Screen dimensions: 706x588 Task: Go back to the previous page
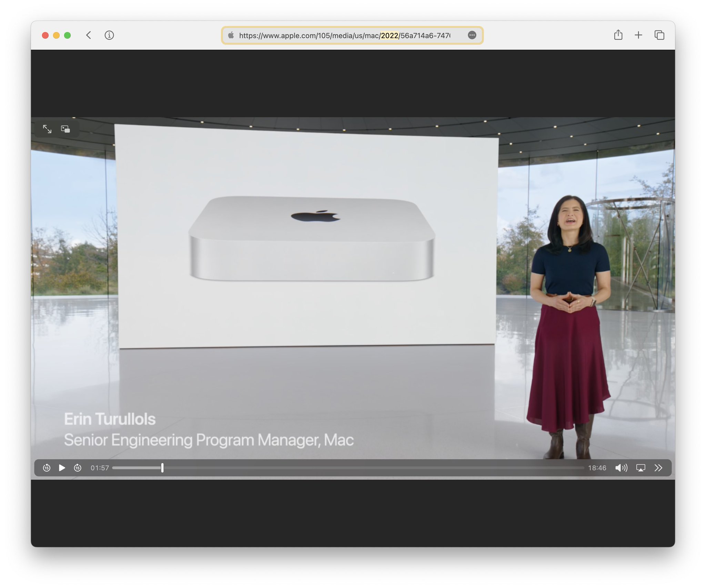[x=89, y=35]
